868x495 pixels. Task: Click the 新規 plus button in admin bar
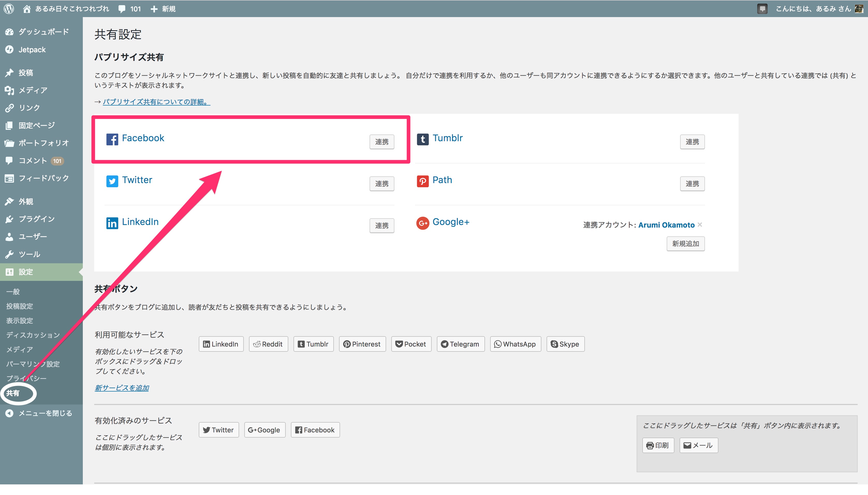(163, 9)
